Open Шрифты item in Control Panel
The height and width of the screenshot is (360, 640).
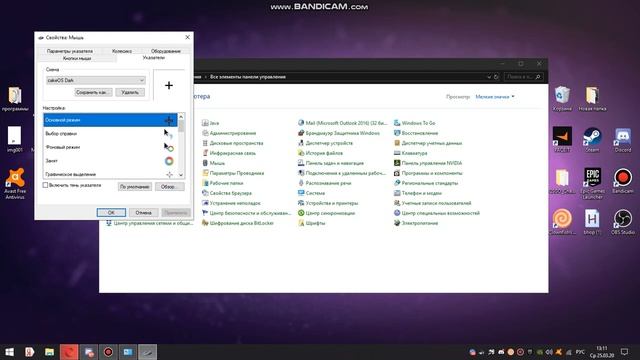(311, 223)
